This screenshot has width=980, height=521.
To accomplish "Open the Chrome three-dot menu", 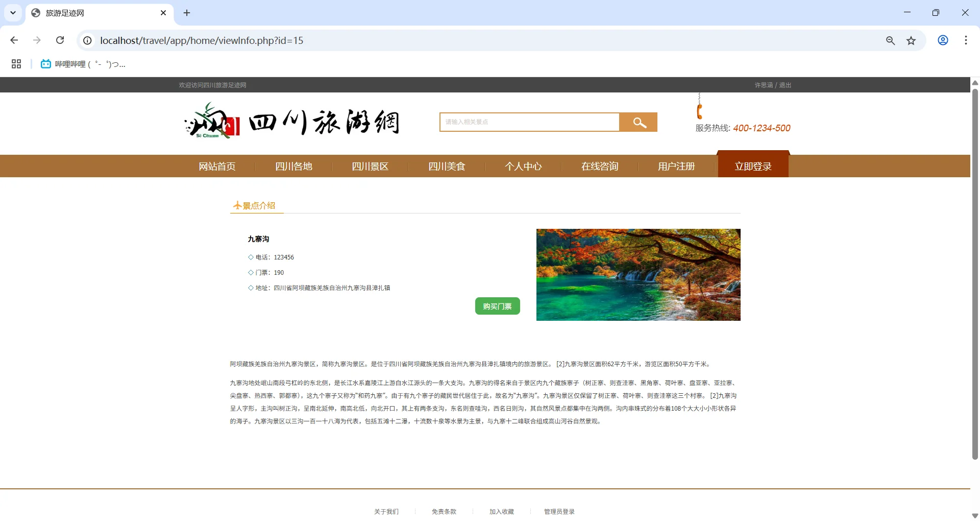I will [x=966, y=40].
